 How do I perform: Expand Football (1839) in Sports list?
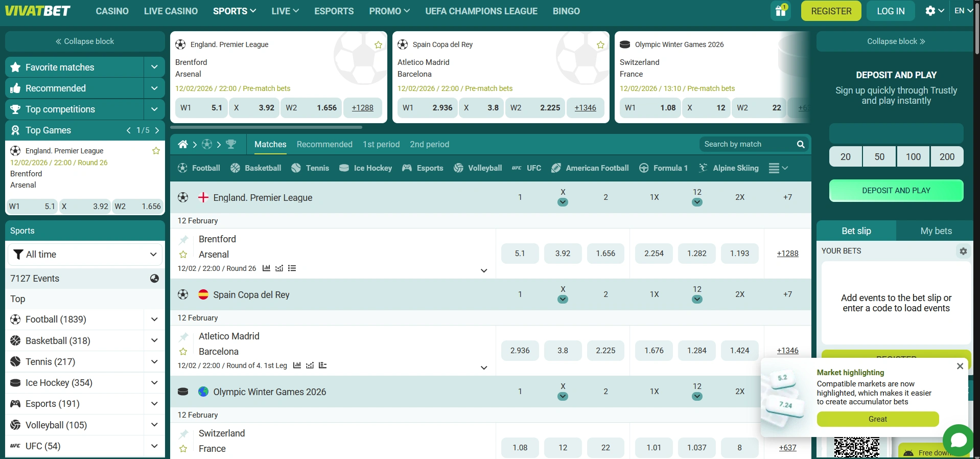point(154,319)
